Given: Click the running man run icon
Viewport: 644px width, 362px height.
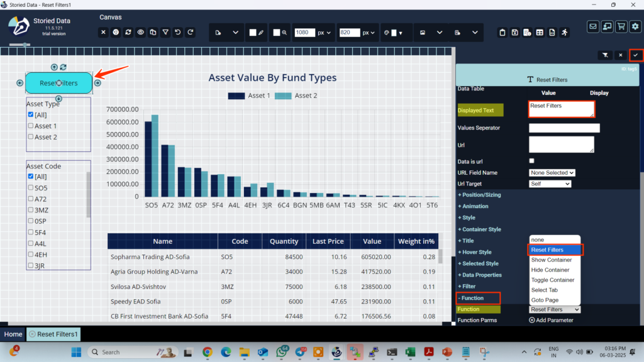Looking at the screenshot, I should [565, 33].
